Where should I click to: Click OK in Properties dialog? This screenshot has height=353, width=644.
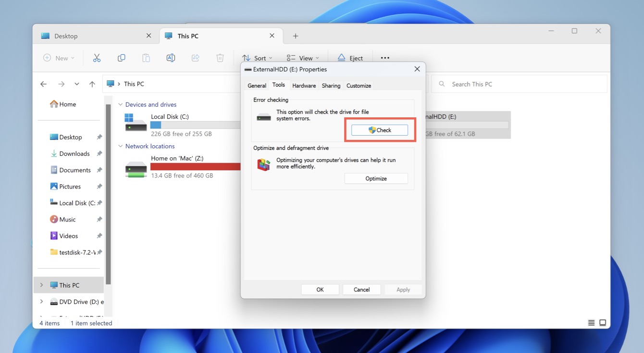click(x=320, y=290)
